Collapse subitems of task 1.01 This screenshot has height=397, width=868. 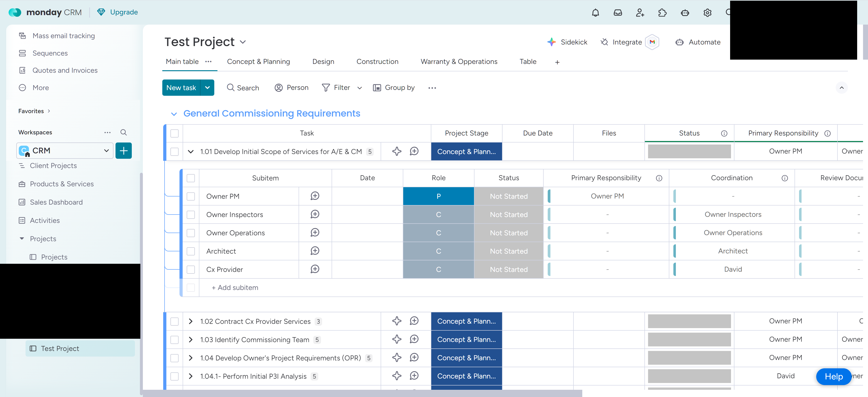(x=191, y=152)
